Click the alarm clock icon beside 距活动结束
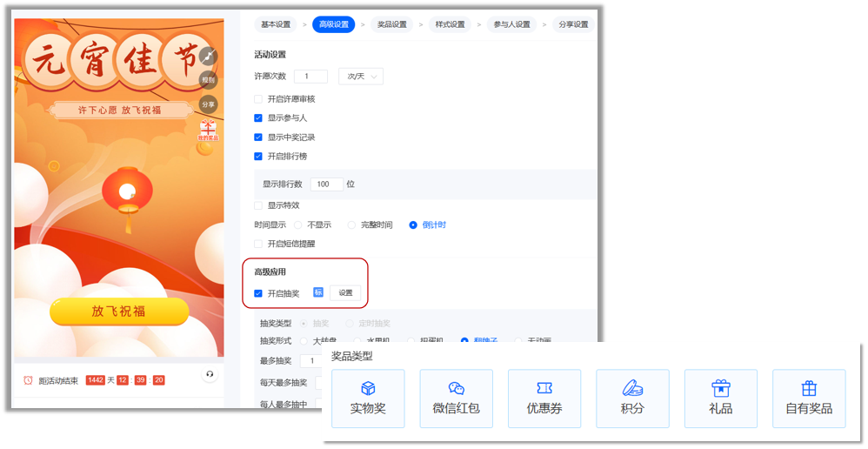868x449 pixels. (28, 380)
